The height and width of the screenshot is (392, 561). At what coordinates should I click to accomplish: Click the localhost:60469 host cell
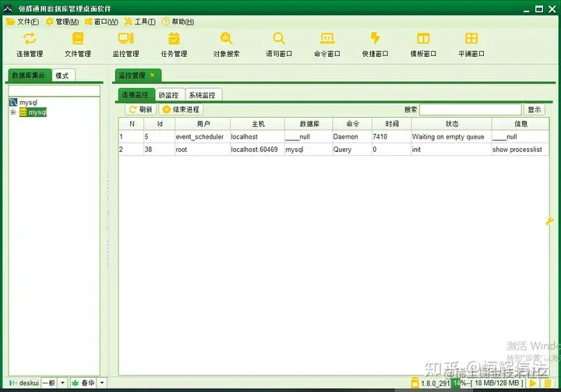(x=257, y=150)
